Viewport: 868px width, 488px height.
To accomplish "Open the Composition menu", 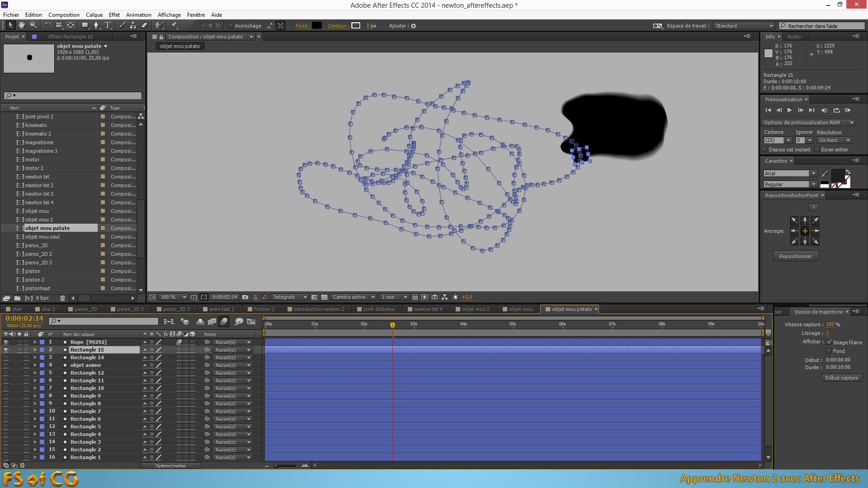I will pyautogui.click(x=64, y=14).
